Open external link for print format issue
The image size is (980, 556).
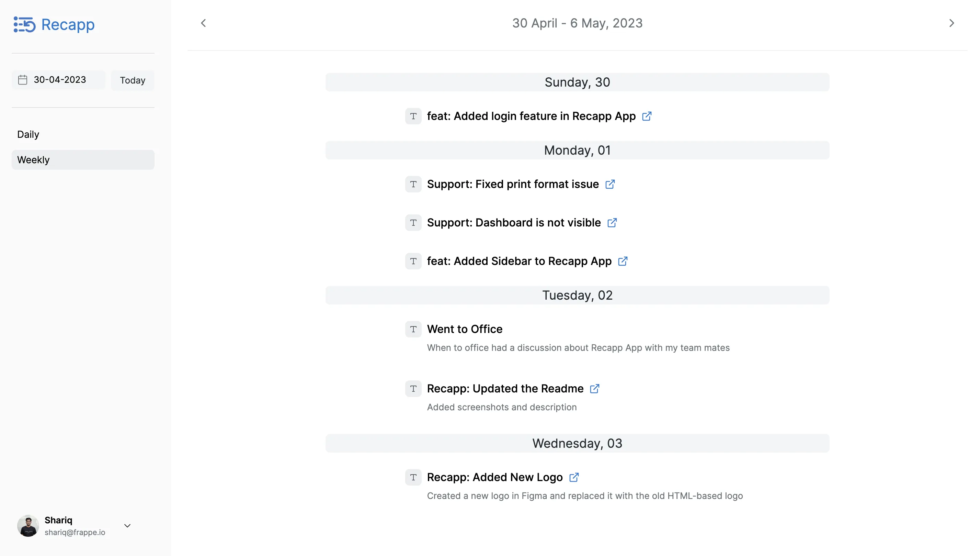pos(610,184)
